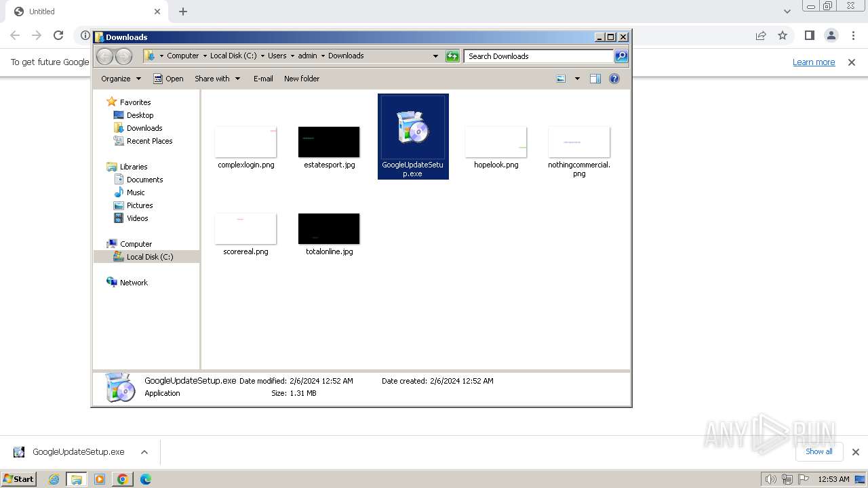The width and height of the screenshot is (868, 488).
Task: Bookmark this page star icon
Action: pyautogui.click(x=783, y=35)
